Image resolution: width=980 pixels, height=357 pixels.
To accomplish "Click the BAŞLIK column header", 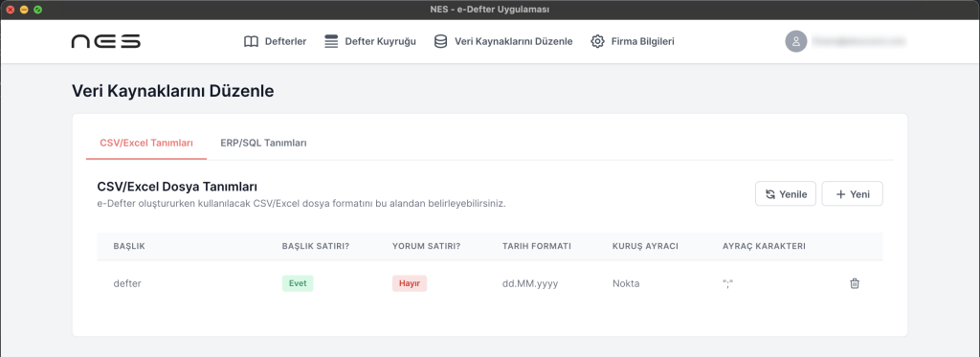I will click(129, 246).
